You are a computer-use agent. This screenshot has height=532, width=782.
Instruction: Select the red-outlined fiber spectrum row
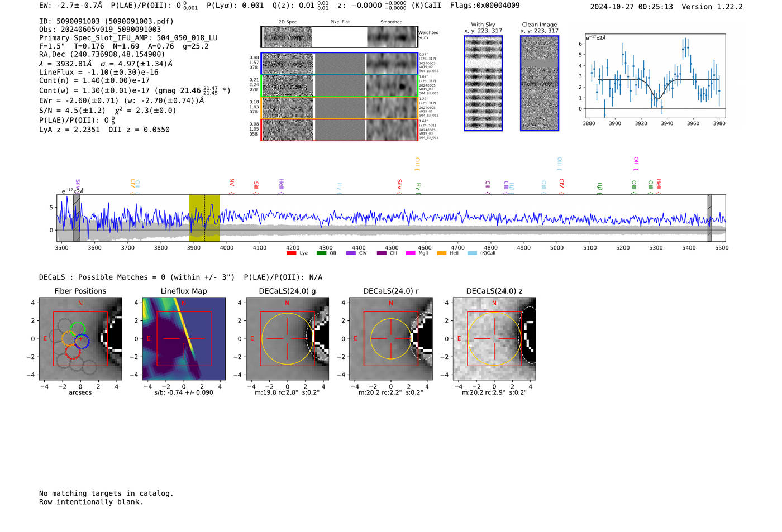(339, 130)
